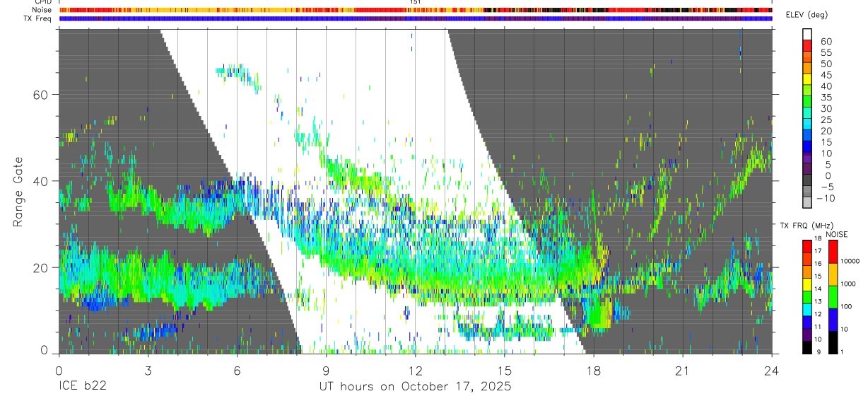
Task: Click the 'UT hours on October 17, 2025' label
Action: tap(414, 386)
